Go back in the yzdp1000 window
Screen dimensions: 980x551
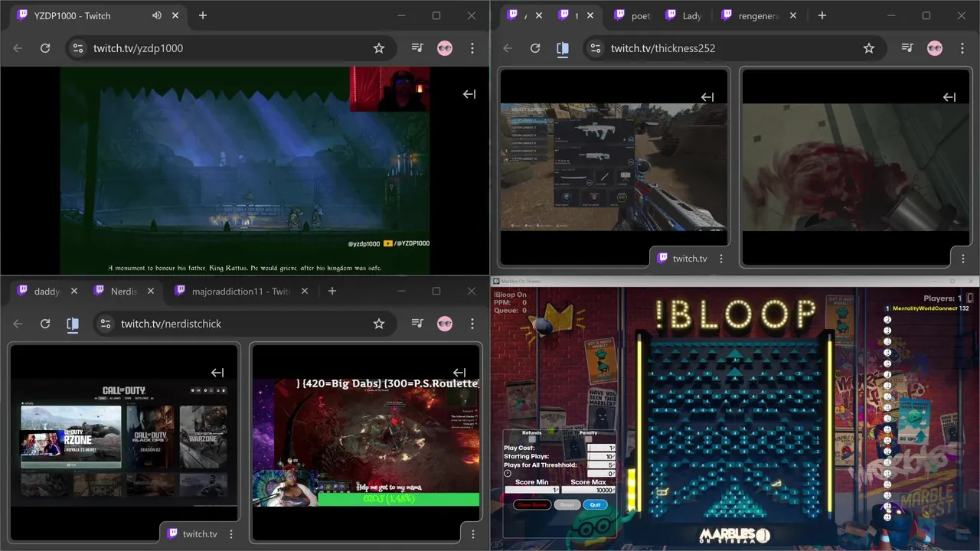18,48
